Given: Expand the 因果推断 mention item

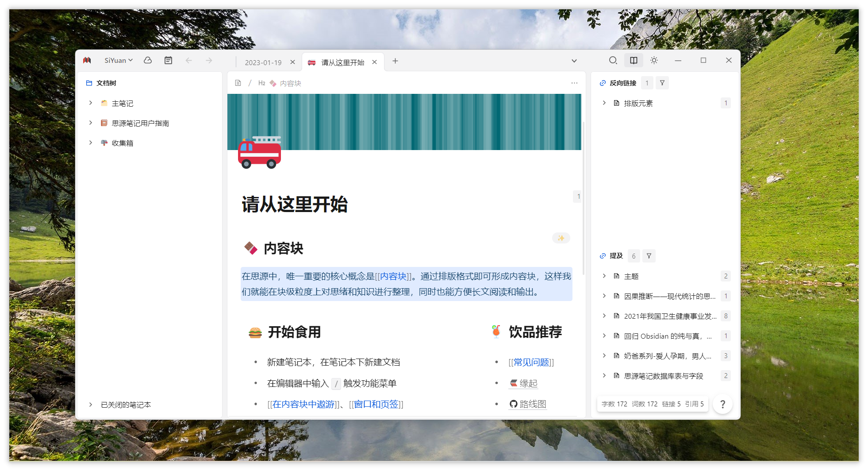Looking at the screenshot, I should [x=604, y=296].
